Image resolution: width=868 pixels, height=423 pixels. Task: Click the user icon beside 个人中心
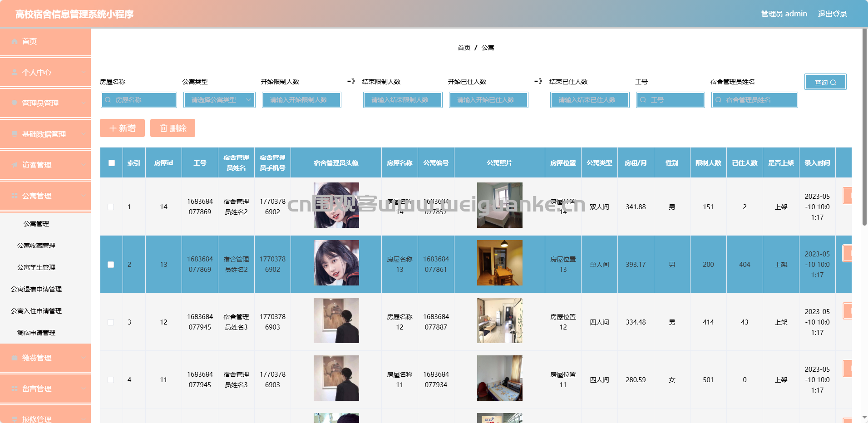click(x=15, y=72)
